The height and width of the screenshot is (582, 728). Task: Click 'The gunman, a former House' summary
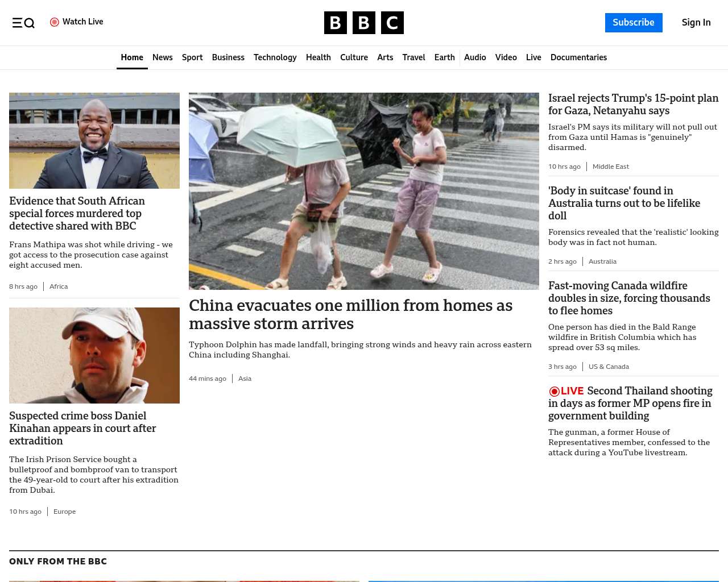[x=629, y=442]
